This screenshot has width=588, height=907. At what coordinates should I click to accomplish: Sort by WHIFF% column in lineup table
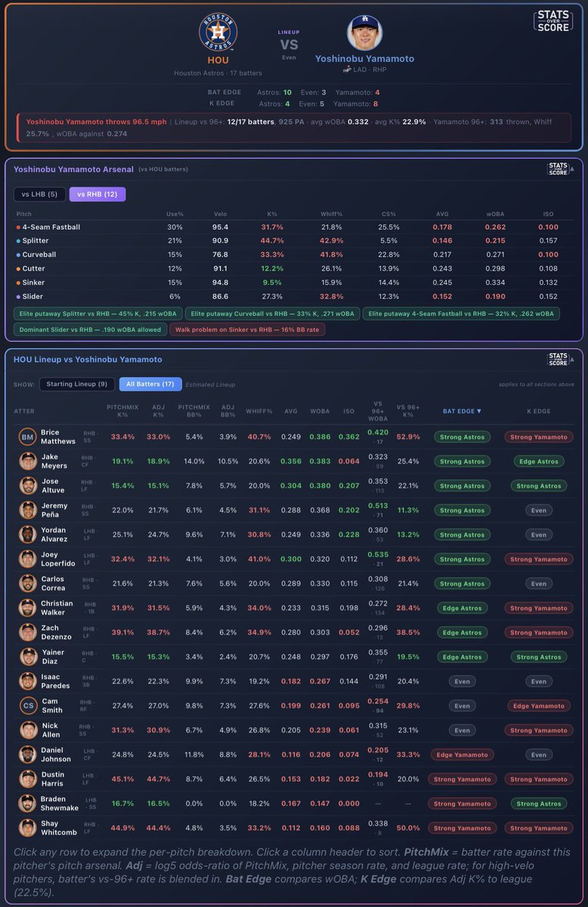pyautogui.click(x=259, y=411)
